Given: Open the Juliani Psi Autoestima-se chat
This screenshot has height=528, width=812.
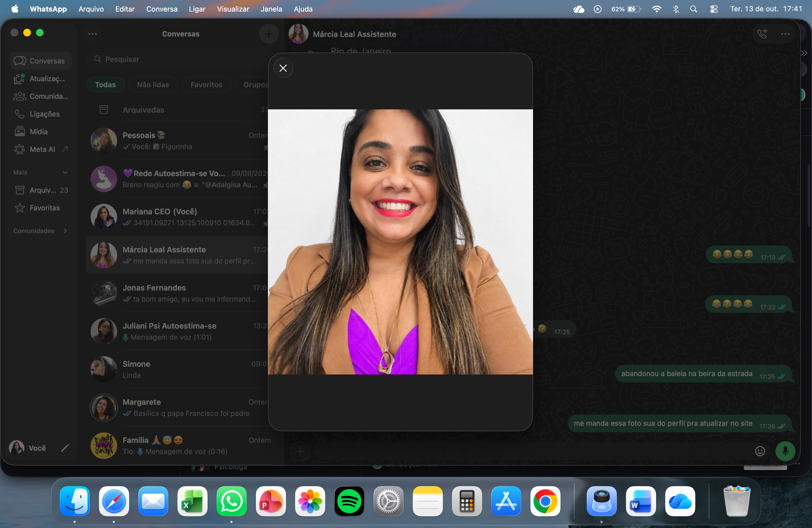Looking at the screenshot, I should 177,331.
